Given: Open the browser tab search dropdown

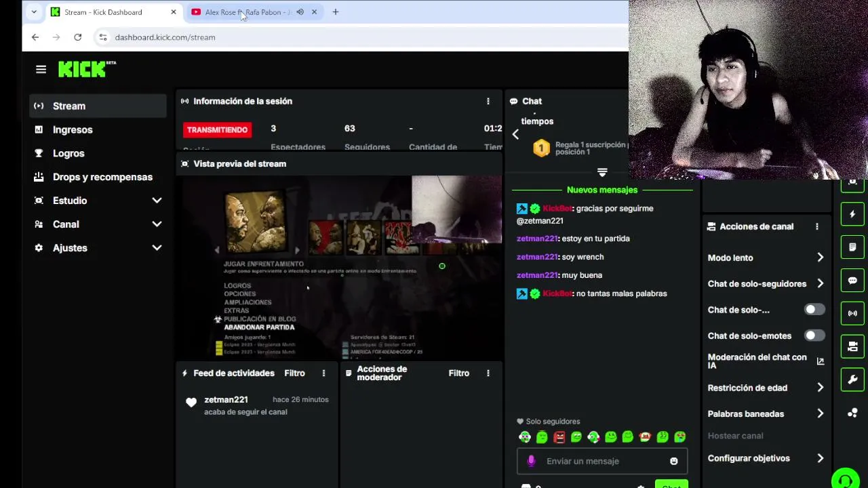Looking at the screenshot, I should pyautogui.click(x=34, y=12).
